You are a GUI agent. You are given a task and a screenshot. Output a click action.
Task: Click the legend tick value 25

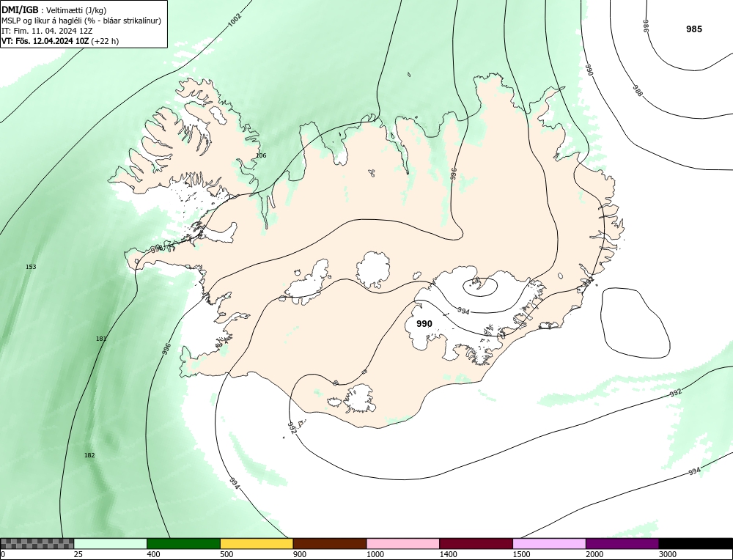pyautogui.click(x=78, y=555)
